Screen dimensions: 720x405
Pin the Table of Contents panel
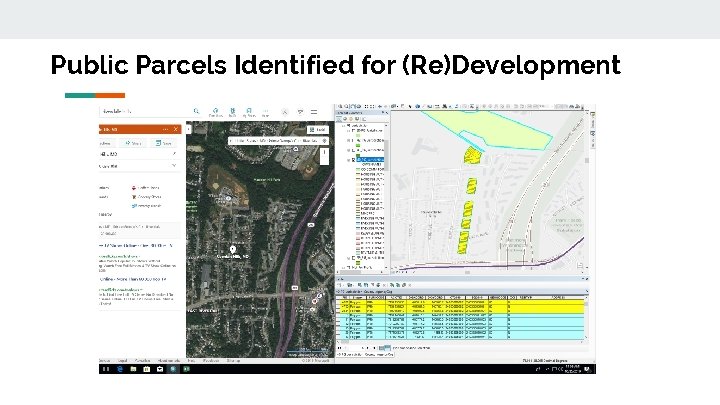tap(382, 112)
